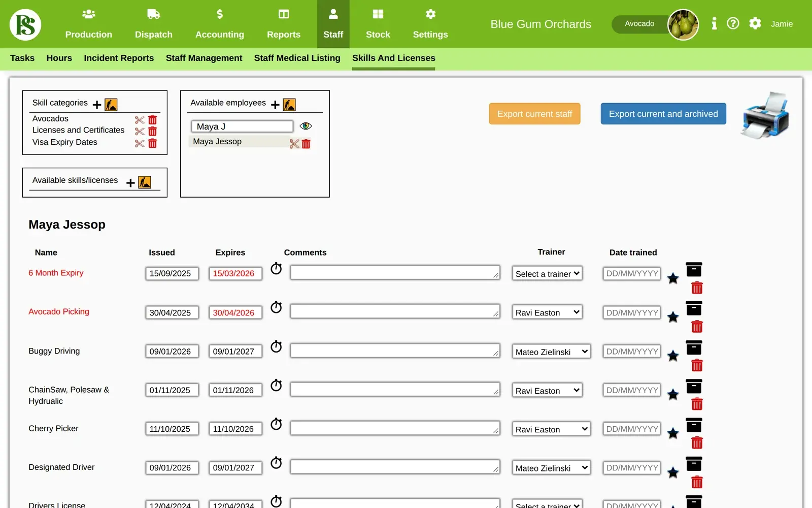Add new available skill/license plus icon
812x508 pixels.
point(130,182)
